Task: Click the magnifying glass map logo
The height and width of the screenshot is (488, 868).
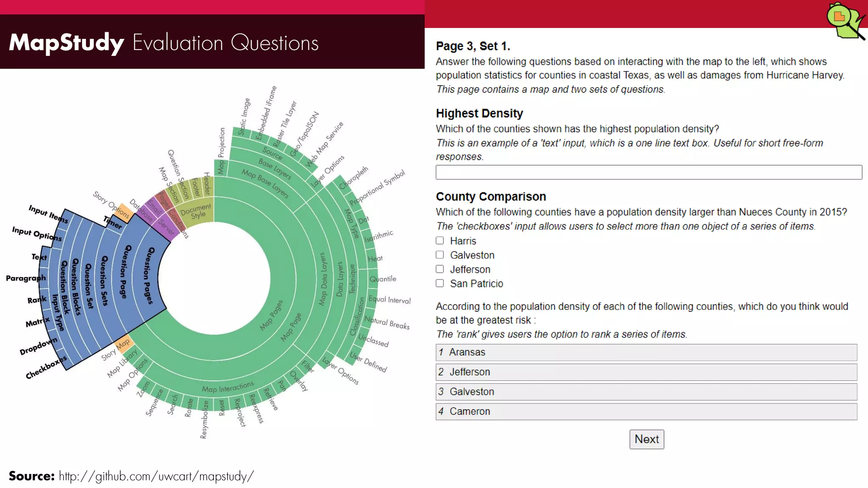Action: [845, 21]
